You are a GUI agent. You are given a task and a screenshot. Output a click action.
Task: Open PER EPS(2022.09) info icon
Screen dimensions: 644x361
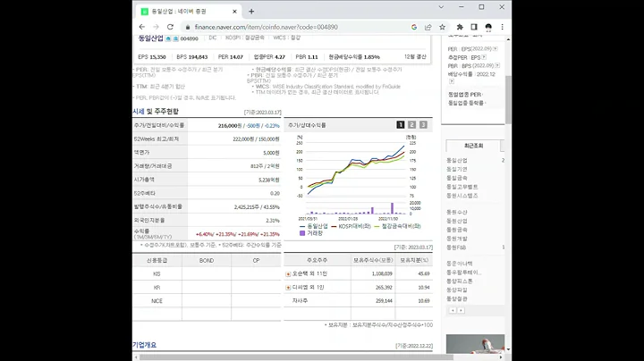496,49
